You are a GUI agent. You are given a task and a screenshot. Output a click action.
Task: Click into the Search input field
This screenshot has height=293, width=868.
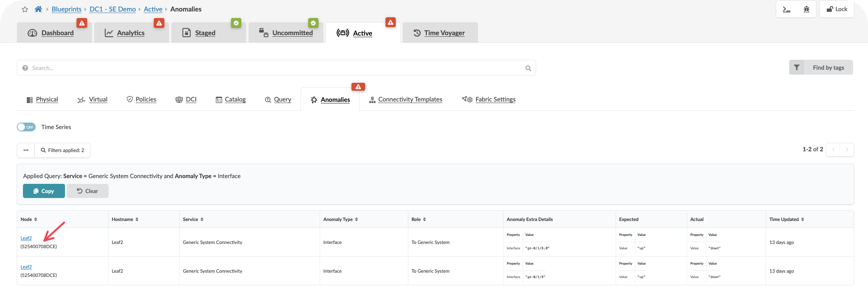[275, 68]
